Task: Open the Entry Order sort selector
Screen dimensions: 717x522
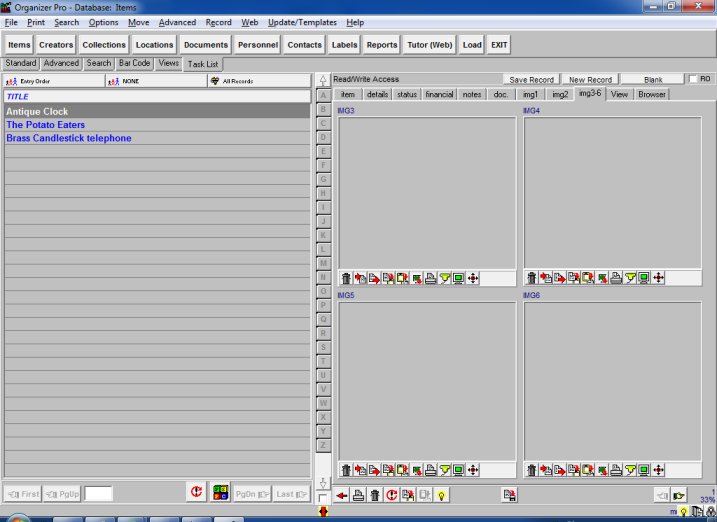Action: point(54,81)
